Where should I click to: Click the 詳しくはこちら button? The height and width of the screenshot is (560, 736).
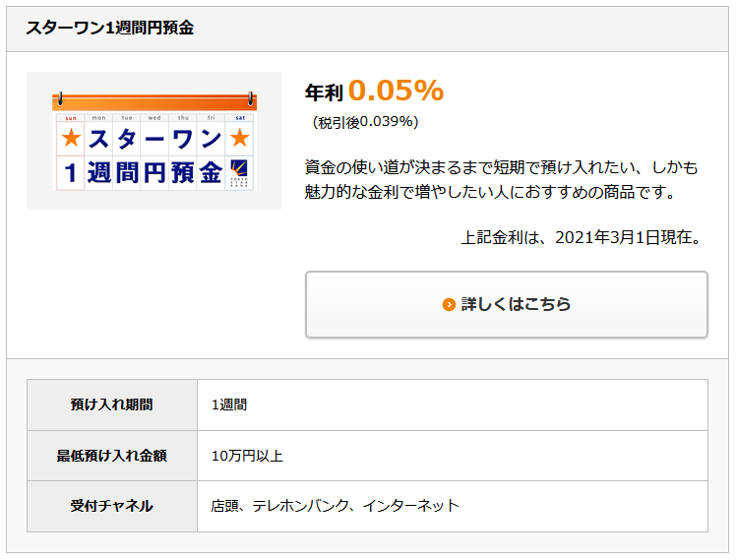click(x=506, y=304)
